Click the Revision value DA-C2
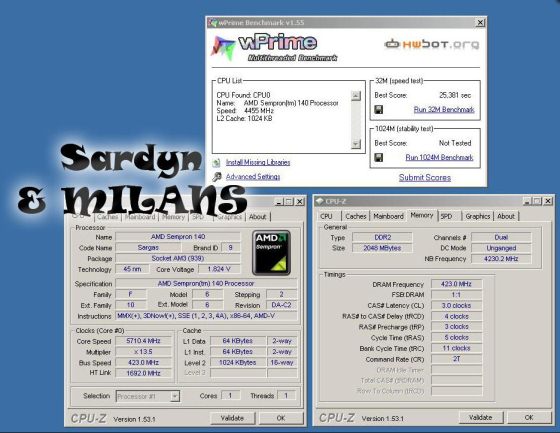This screenshot has height=433, width=560. [281, 305]
